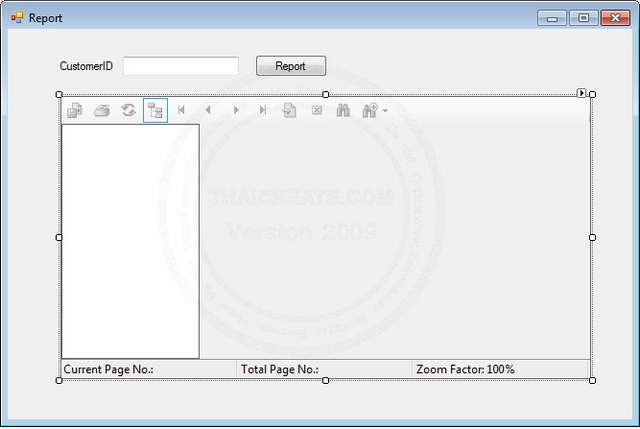Click the Zoom binoculars icon
The image size is (640, 429).
pos(370,110)
